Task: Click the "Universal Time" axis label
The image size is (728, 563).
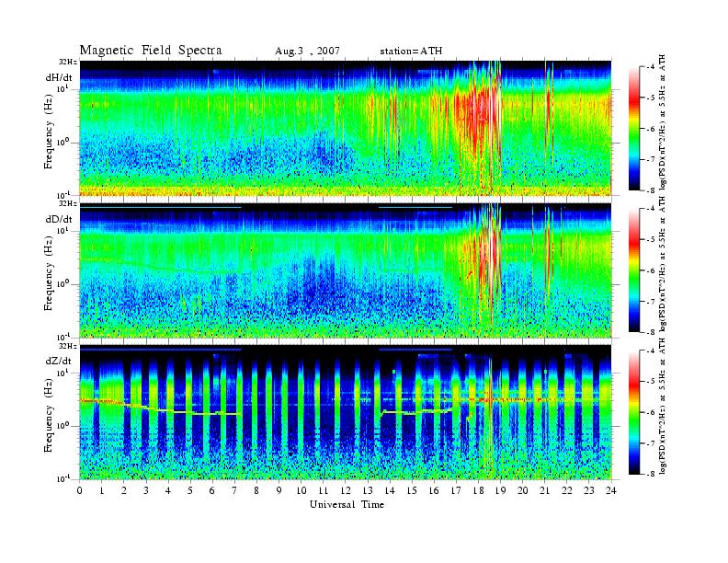Action: click(347, 504)
